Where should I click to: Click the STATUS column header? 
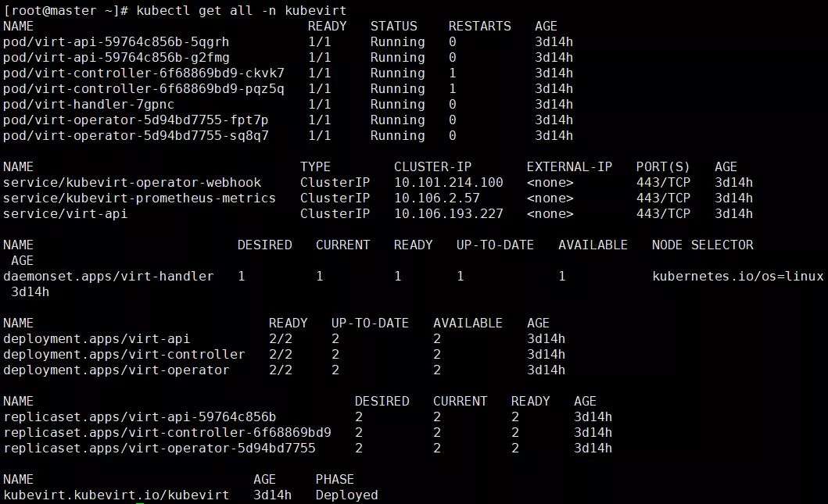point(394,27)
